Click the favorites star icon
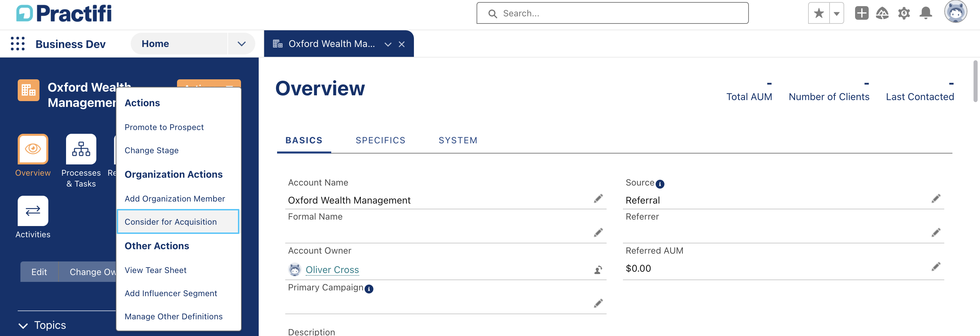This screenshot has width=980, height=336. point(819,13)
